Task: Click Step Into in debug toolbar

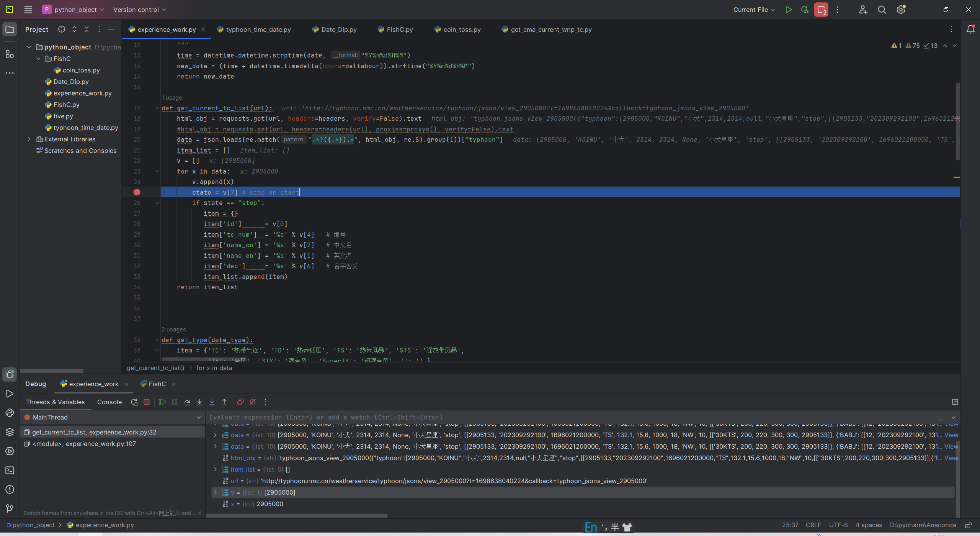Action: pyautogui.click(x=199, y=402)
